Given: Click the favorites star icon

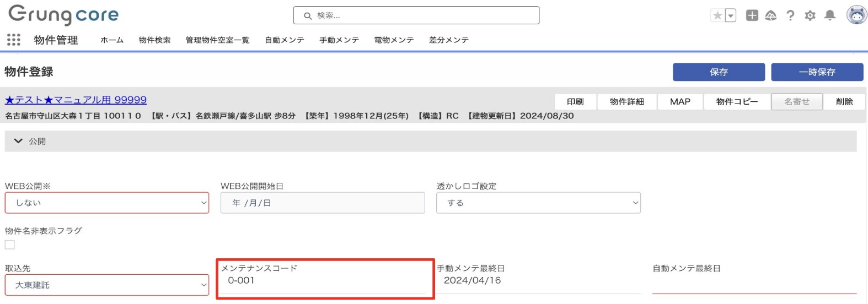Looking at the screenshot, I should click(717, 15).
